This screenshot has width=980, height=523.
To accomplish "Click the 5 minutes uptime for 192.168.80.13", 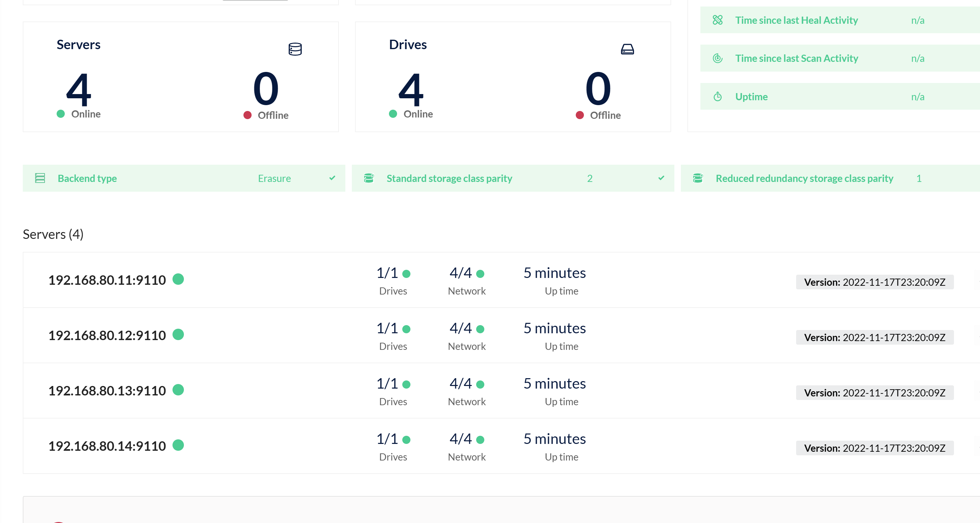I will click(x=554, y=383).
